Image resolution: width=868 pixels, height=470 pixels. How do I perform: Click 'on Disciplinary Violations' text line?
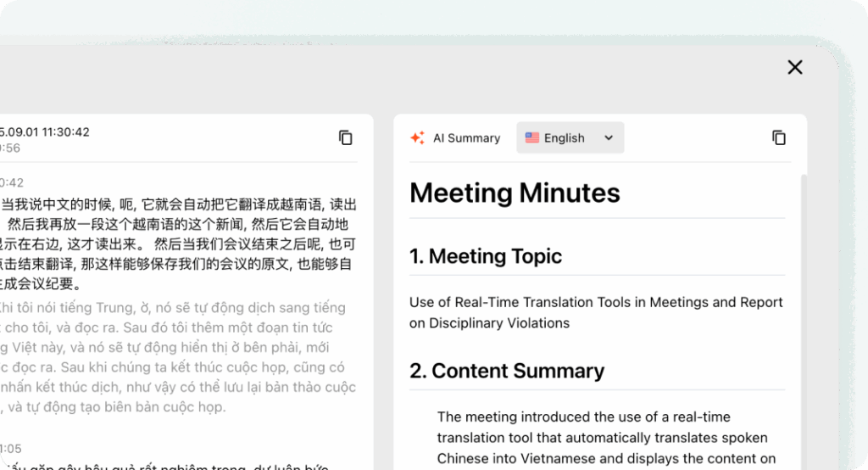point(489,323)
